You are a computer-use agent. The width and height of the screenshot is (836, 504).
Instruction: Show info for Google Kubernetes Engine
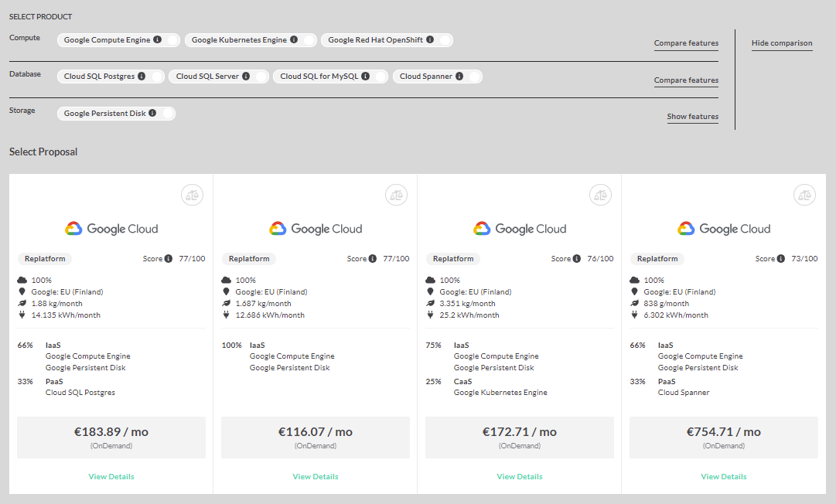pos(294,39)
